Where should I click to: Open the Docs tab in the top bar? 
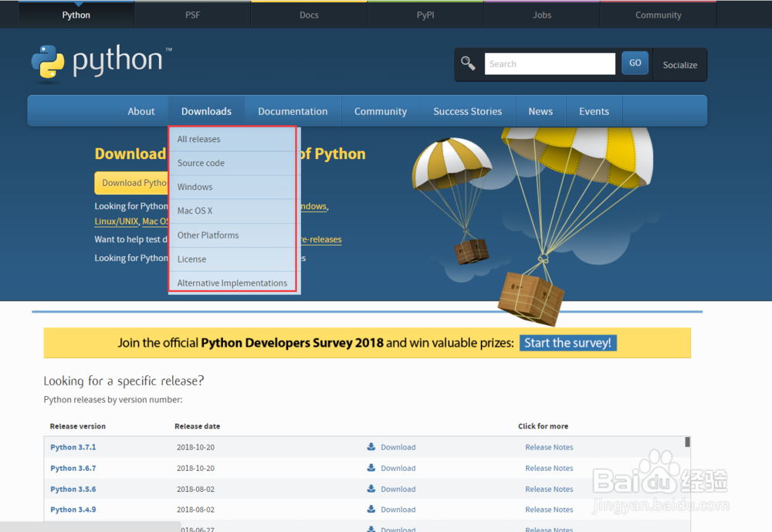tap(310, 15)
